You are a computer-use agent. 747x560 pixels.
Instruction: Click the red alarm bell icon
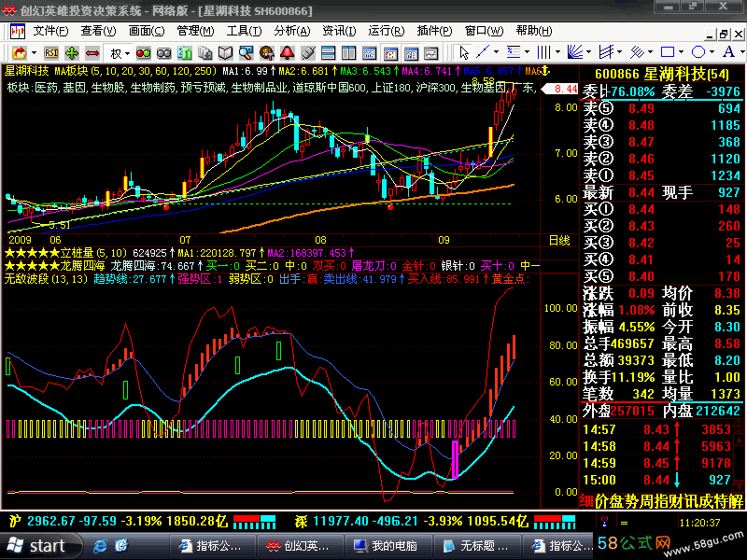(x=288, y=52)
